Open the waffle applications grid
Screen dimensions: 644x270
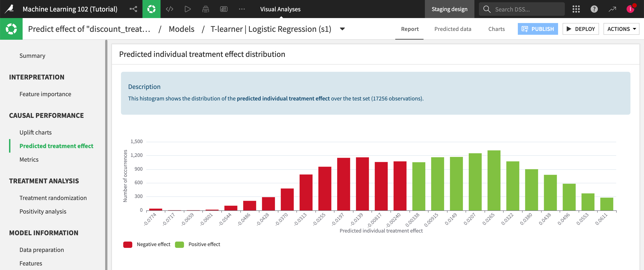coord(576,9)
